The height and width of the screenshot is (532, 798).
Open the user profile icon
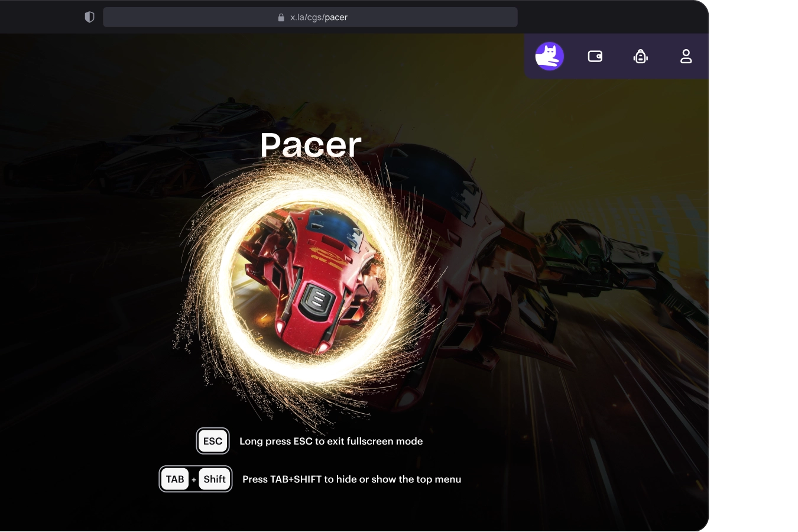click(686, 56)
